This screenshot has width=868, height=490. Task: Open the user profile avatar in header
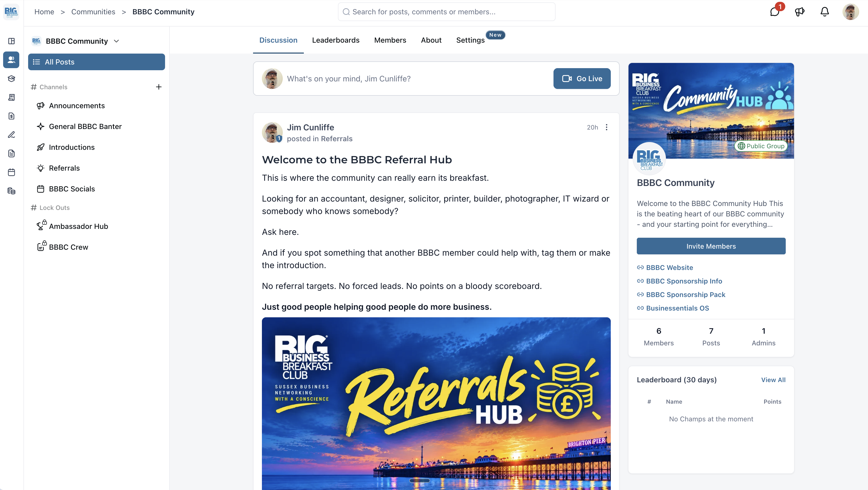851,12
